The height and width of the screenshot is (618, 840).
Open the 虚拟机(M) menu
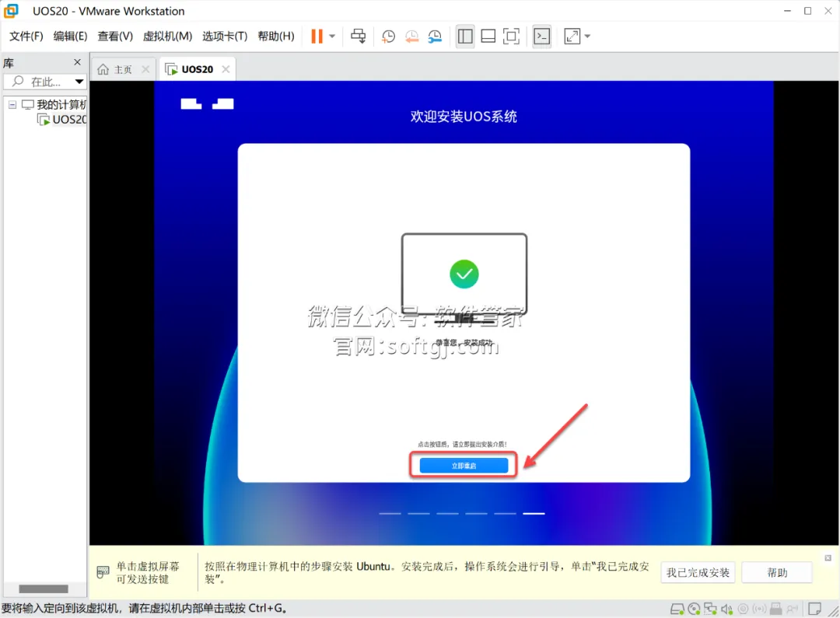tap(167, 36)
